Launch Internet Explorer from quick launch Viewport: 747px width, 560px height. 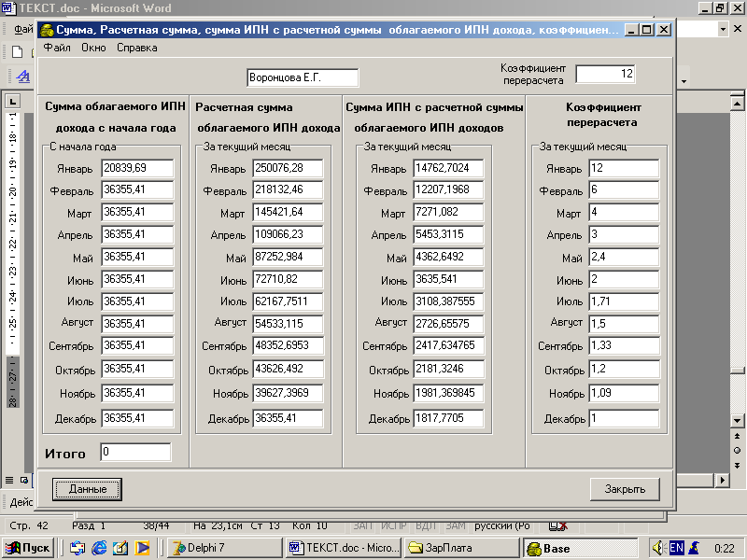99,548
